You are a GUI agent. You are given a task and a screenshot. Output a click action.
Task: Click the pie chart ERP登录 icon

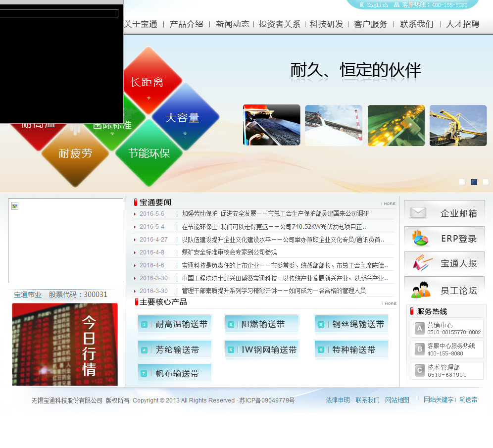pyautogui.click(x=420, y=238)
